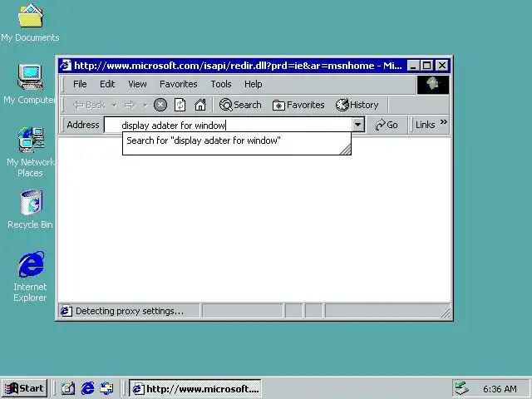
Task: Click the title bar page icon
Action: (x=66, y=66)
